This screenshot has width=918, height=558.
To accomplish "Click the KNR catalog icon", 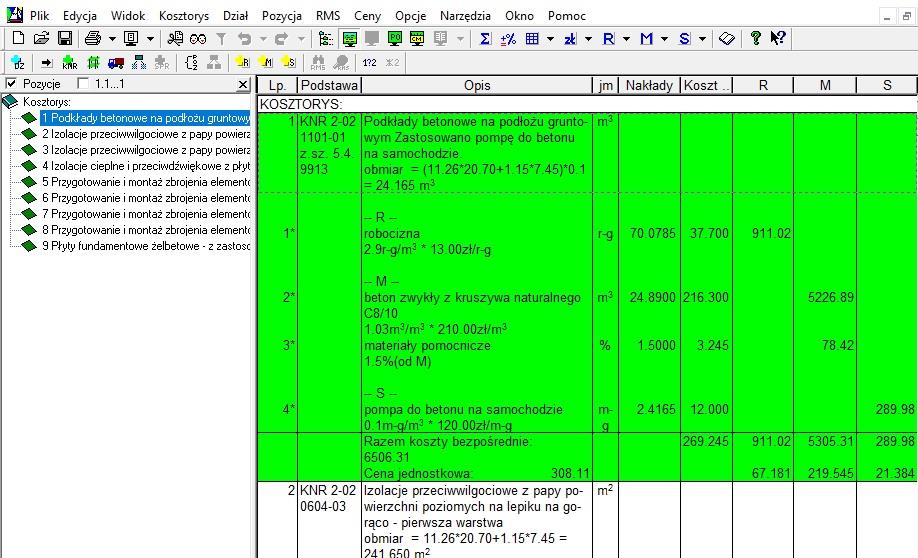I will click(69, 62).
